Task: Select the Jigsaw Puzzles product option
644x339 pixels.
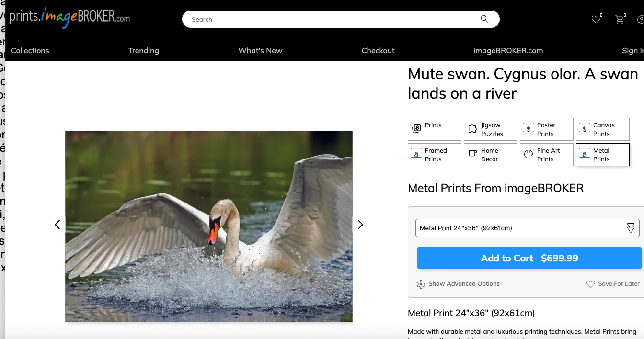Action: [x=491, y=129]
